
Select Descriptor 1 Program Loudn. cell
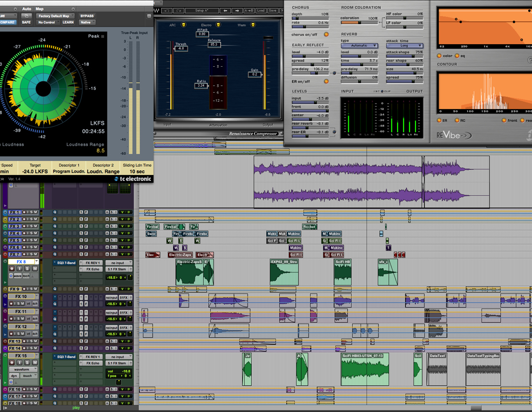(x=69, y=168)
